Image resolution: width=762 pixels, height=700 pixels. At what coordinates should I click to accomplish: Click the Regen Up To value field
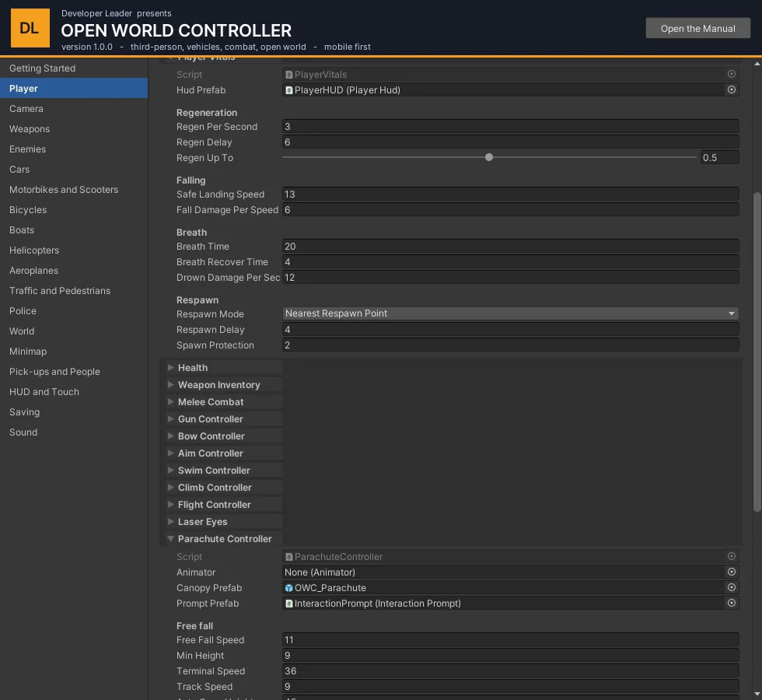(x=719, y=157)
